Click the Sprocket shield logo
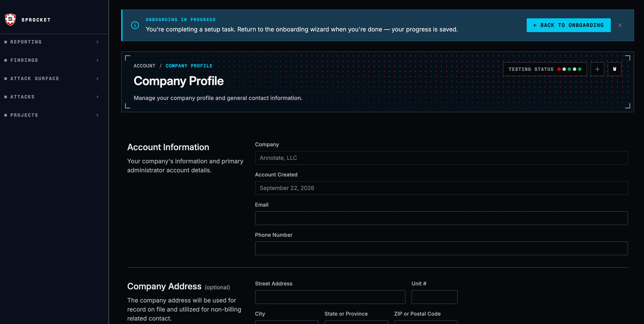Screen dimensions: 644x324 click(x=10, y=20)
